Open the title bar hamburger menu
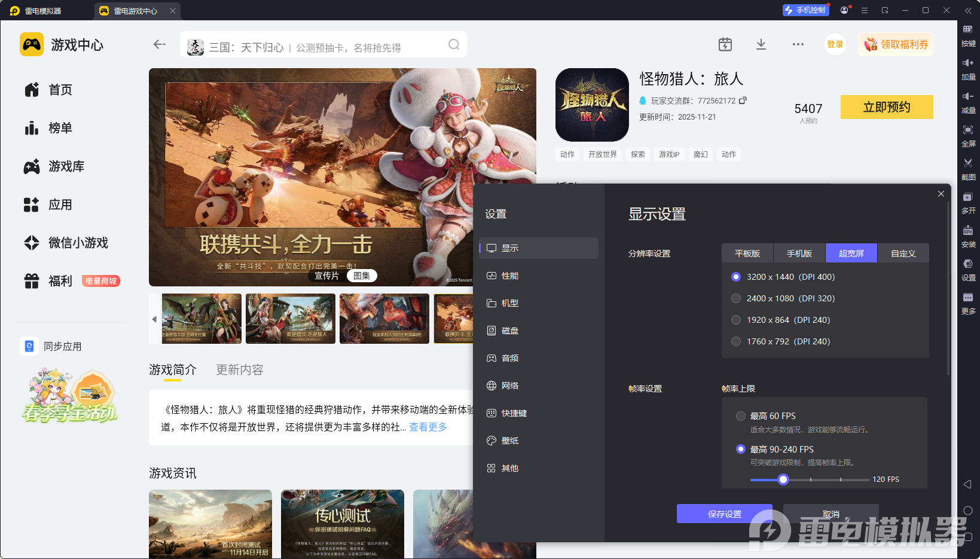980x559 pixels. pos(865,10)
